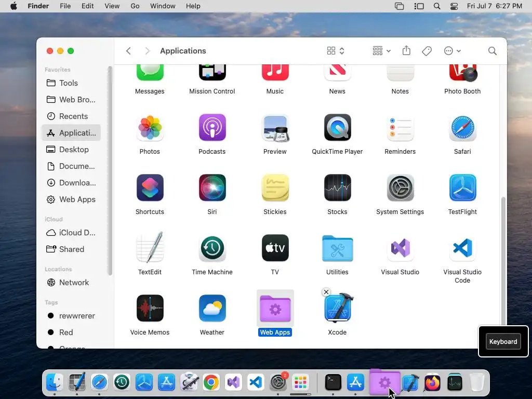Click the X badge on Xcode icon

pyautogui.click(x=326, y=292)
